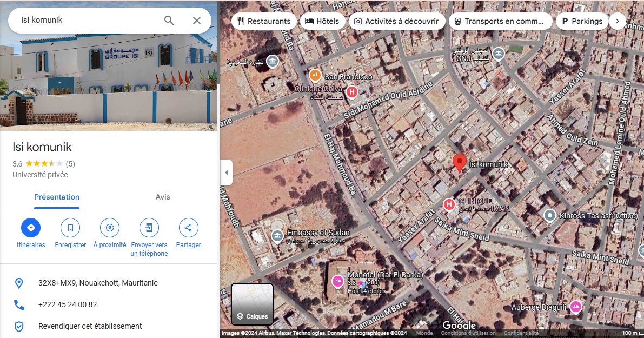Image resolution: width=644 pixels, height=338 pixels.
Task: Filter map by Restaurants chip
Action: [x=264, y=21]
